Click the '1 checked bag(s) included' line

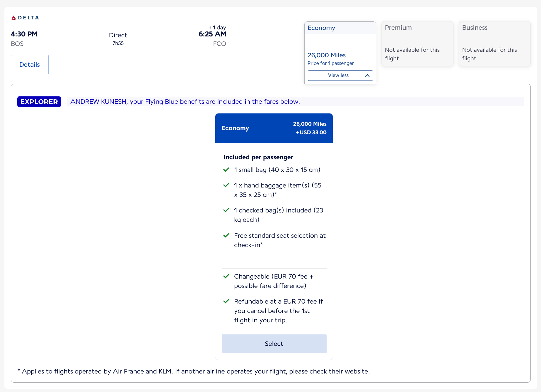[278, 215]
